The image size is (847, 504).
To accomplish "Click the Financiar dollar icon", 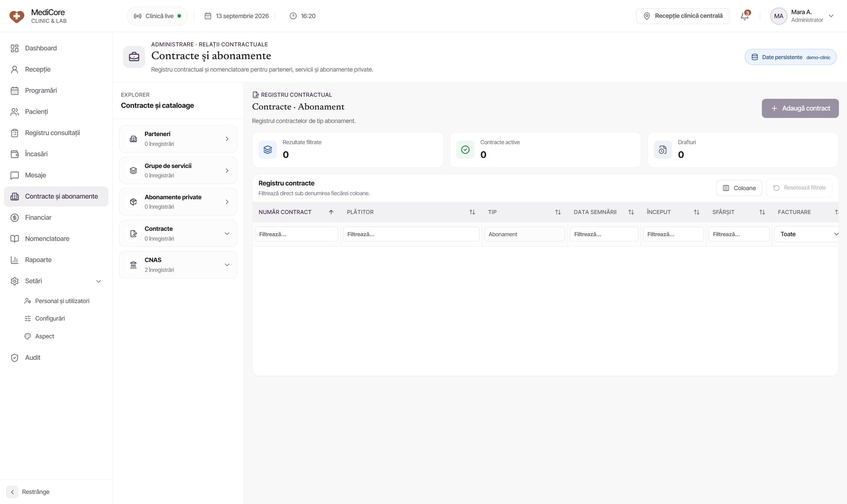I will (x=14, y=218).
